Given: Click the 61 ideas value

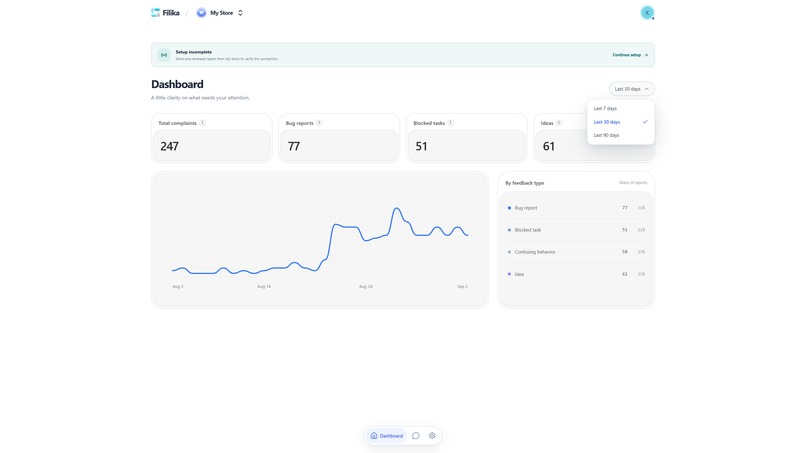Looking at the screenshot, I should (548, 147).
